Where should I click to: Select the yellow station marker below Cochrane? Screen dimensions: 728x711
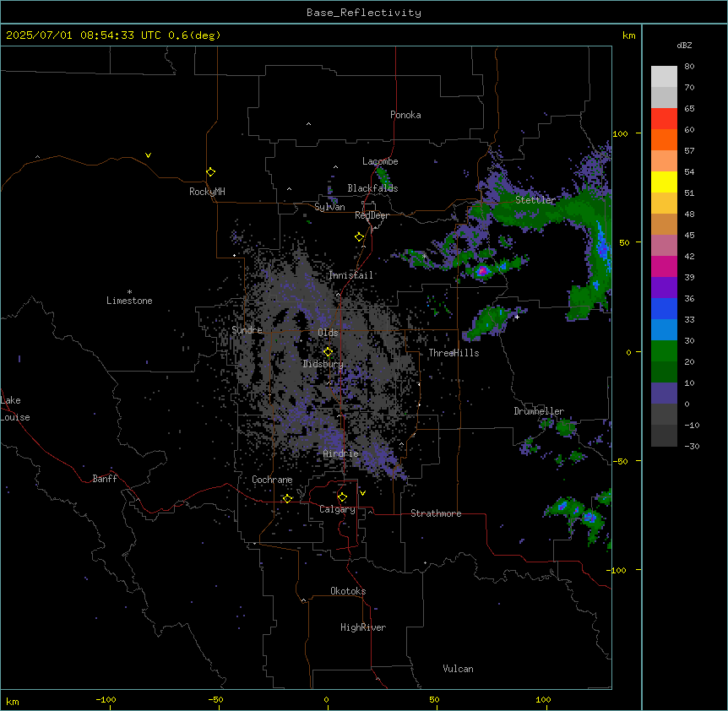click(287, 498)
